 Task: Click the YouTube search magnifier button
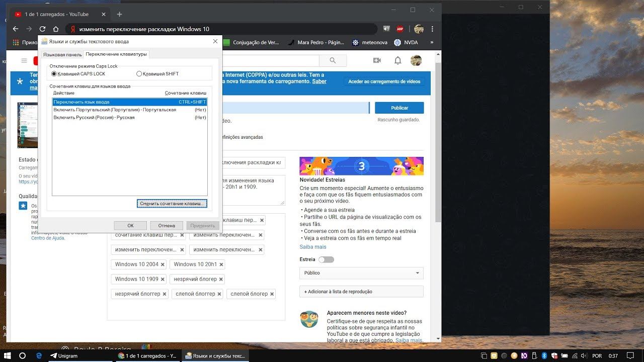(333, 60)
